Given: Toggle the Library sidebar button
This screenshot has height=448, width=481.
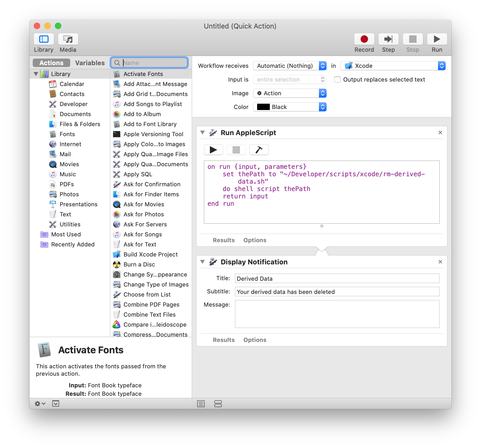Looking at the screenshot, I should pos(44,39).
